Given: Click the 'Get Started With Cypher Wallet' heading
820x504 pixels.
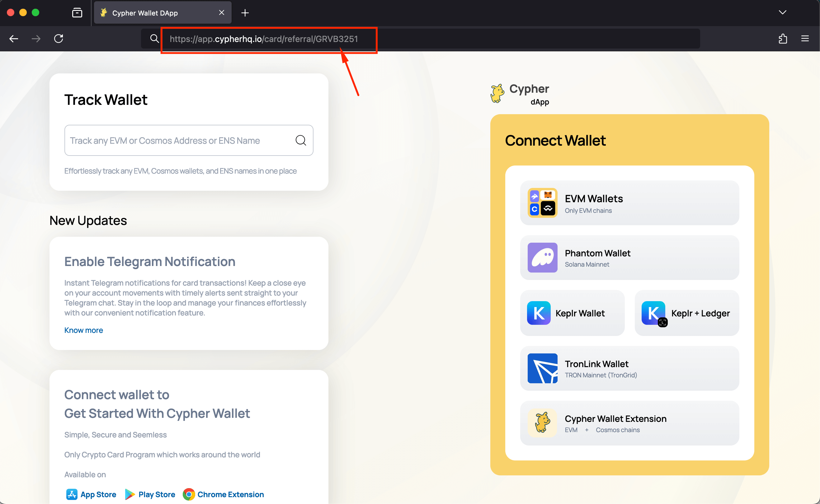Looking at the screenshot, I should [157, 413].
